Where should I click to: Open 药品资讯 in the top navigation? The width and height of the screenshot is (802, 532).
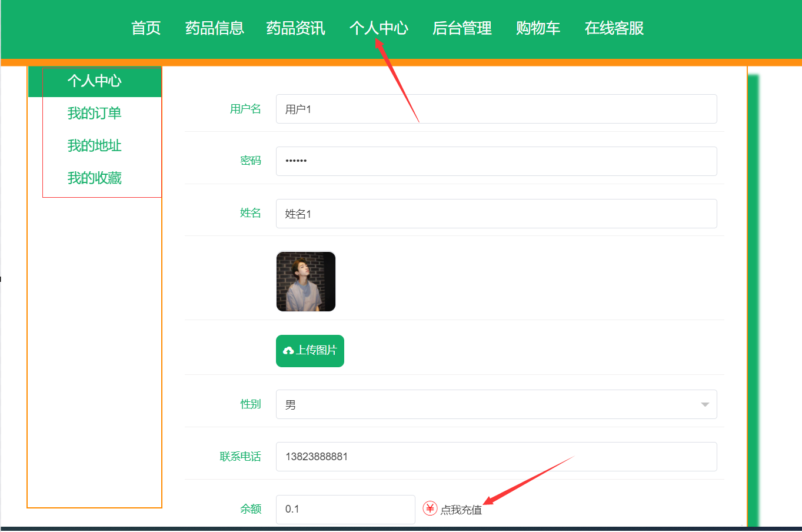pos(295,28)
